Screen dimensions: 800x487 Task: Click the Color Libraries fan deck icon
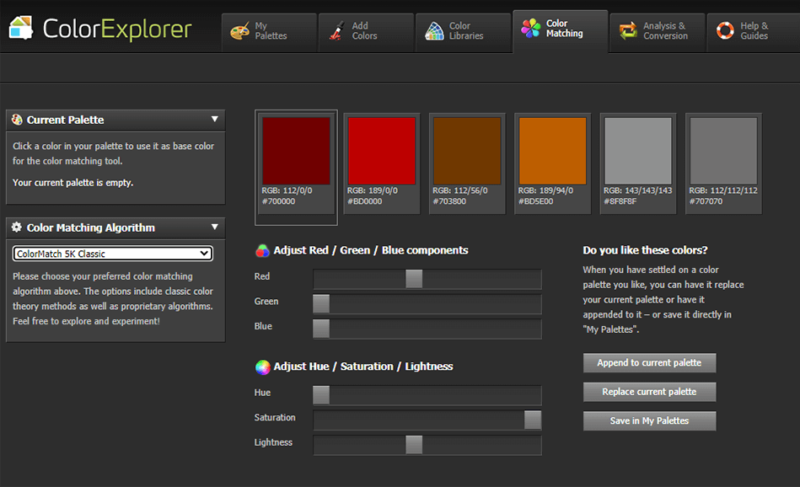pos(434,31)
